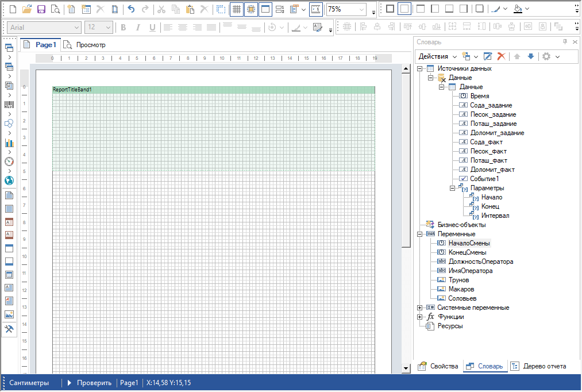Select the Бизнес-объекты tree item

click(x=461, y=225)
